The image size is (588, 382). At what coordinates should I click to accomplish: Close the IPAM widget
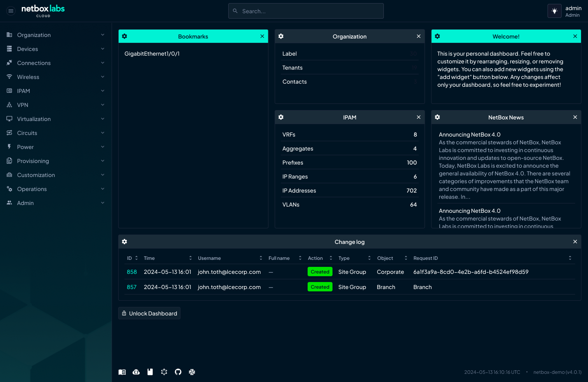pyautogui.click(x=418, y=117)
